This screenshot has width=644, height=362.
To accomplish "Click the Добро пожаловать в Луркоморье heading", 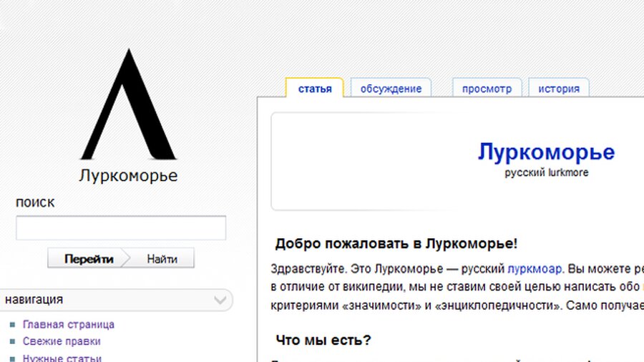I will (396, 243).
